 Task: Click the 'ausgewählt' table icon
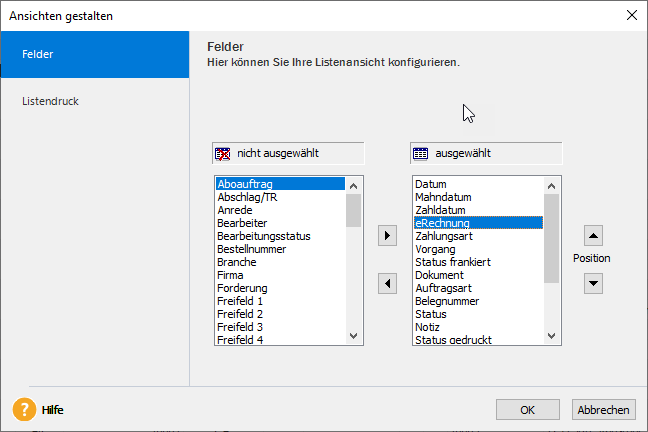pyautogui.click(x=420, y=154)
